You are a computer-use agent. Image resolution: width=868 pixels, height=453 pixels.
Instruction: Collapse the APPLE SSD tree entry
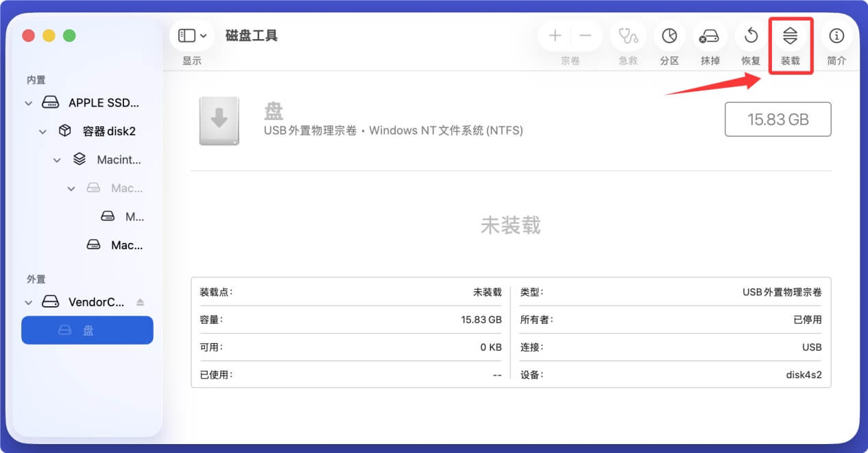pyautogui.click(x=28, y=102)
